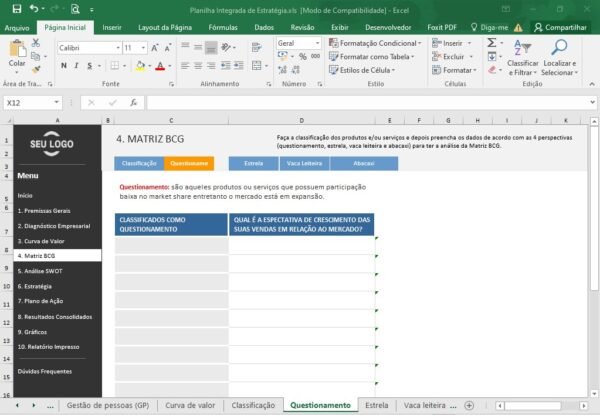Screen dimensions: 600x415
Task: Align text to the bottom
Action: 211,47
